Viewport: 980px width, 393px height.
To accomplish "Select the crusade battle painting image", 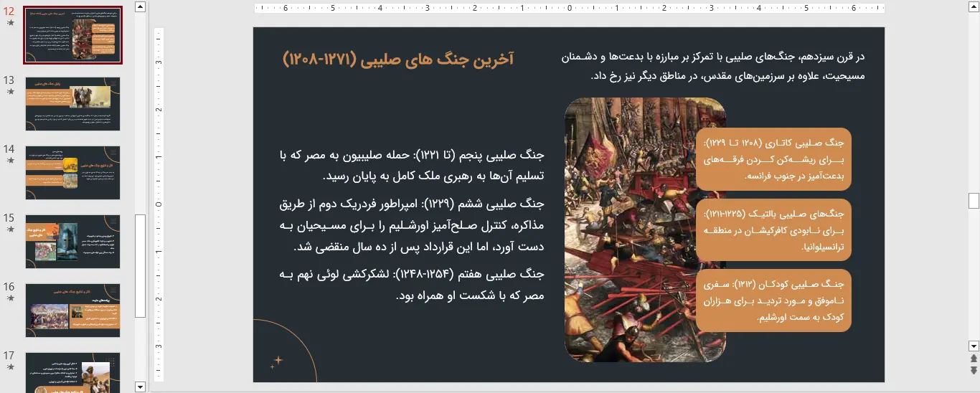I will (x=631, y=229).
